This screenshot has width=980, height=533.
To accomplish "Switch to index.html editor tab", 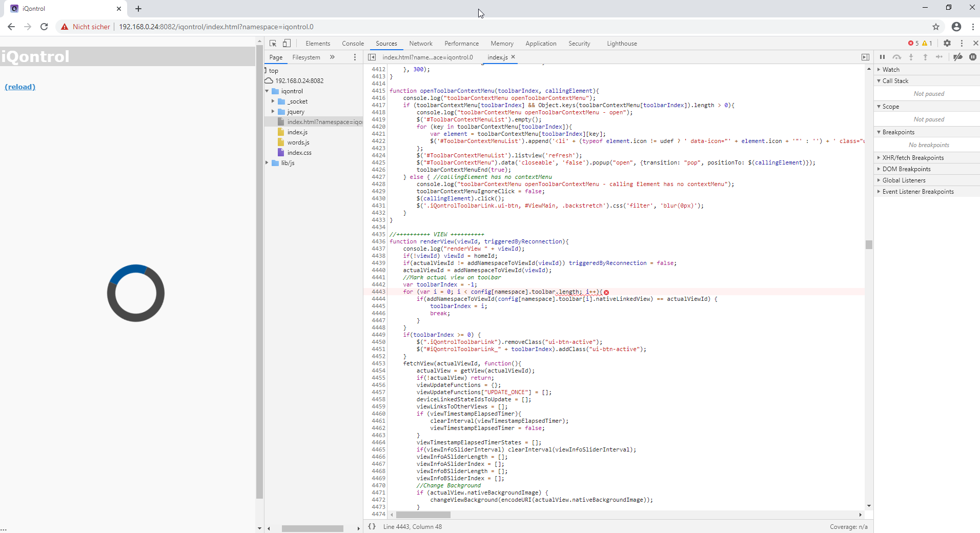I will coord(427,57).
